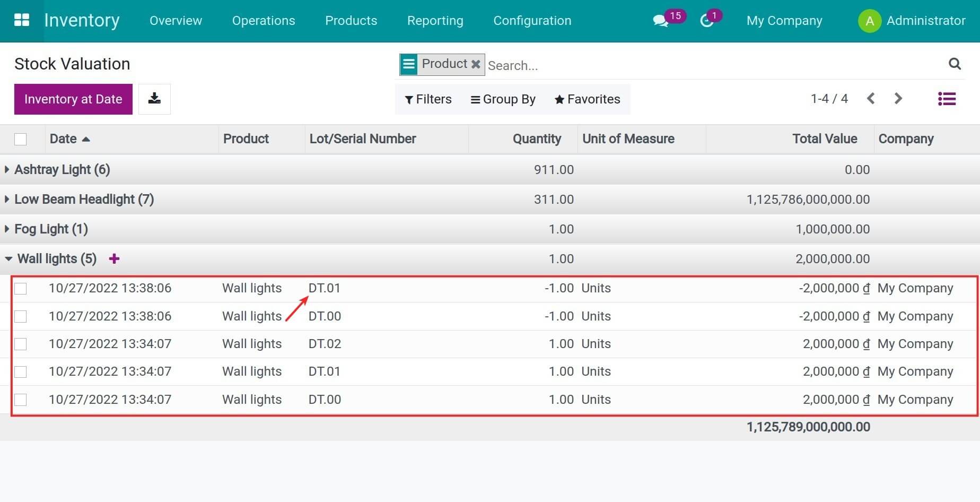Viewport: 980px width, 502px height.
Task: Open the apps grid home menu
Action: click(x=22, y=20)
